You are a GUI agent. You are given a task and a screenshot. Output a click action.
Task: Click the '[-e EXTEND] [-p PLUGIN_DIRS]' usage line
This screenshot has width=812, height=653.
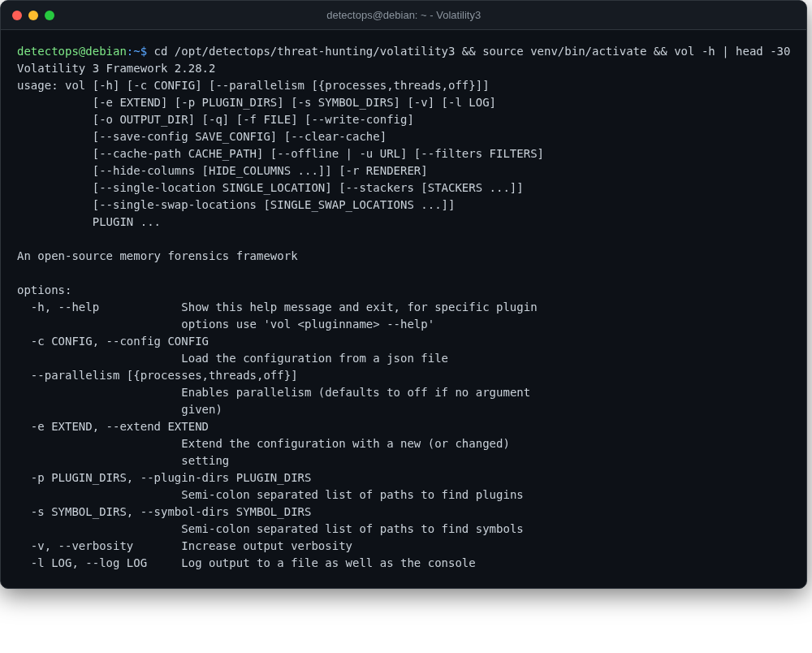294,102
